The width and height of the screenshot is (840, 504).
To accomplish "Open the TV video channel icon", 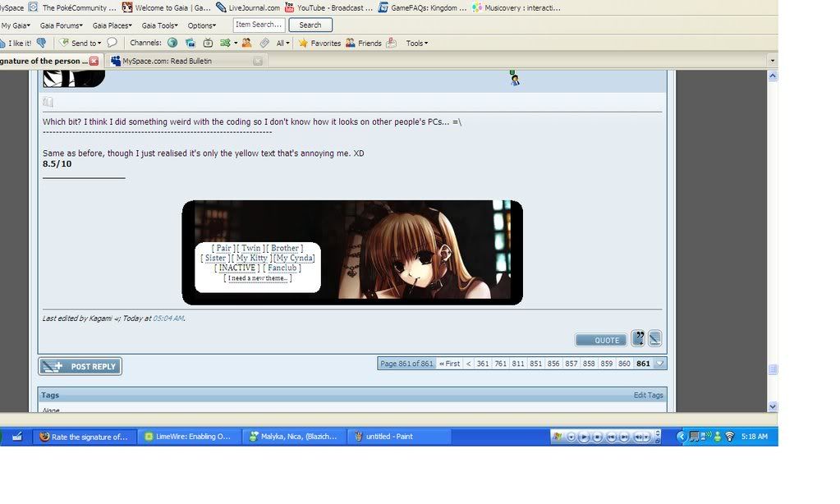I will coord(208,43).
